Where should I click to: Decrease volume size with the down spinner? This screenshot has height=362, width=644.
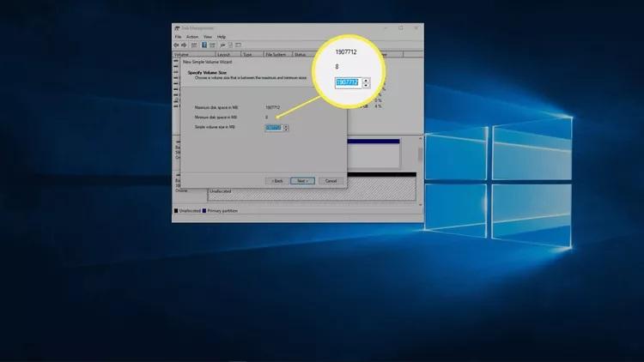point(286,130)
